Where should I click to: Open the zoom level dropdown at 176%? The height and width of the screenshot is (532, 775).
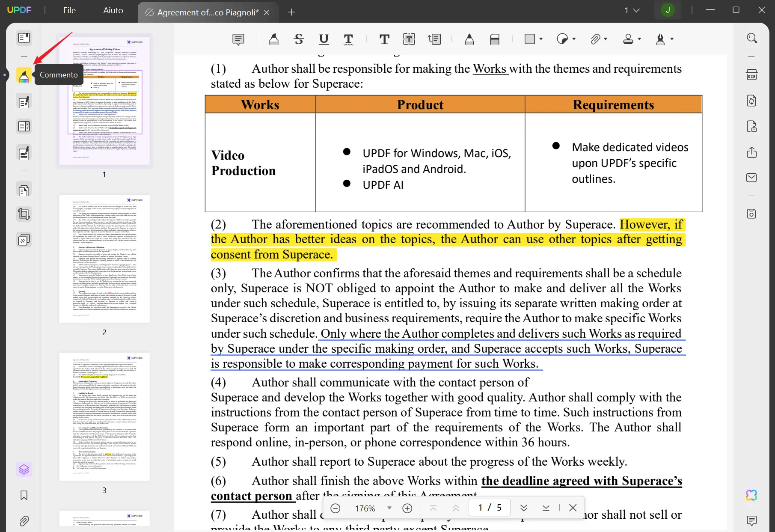point(389,508)
